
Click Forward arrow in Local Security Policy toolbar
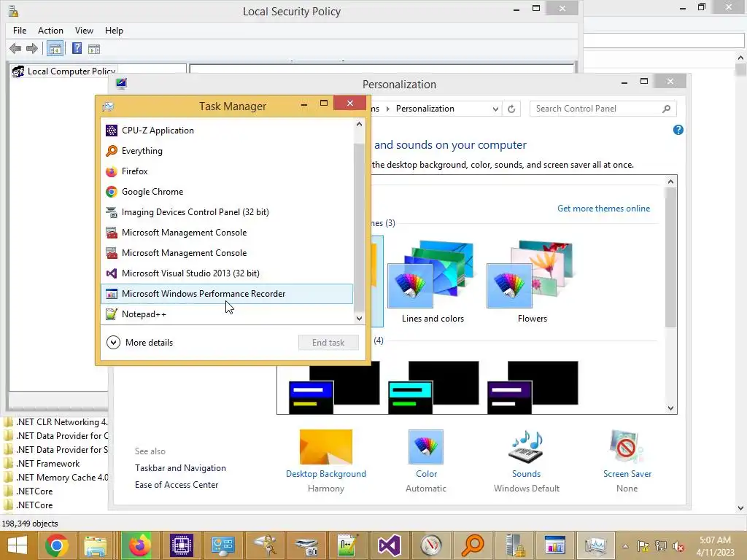(32, 49)
